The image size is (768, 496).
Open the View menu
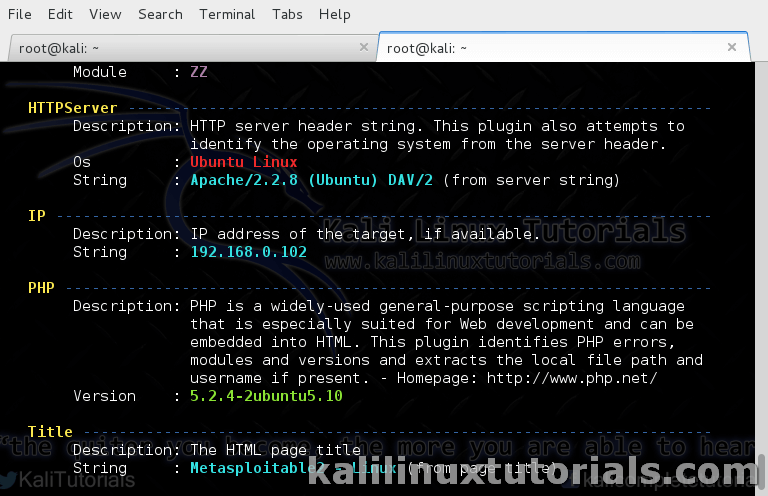pyautogui.click(x=105, y=14)
